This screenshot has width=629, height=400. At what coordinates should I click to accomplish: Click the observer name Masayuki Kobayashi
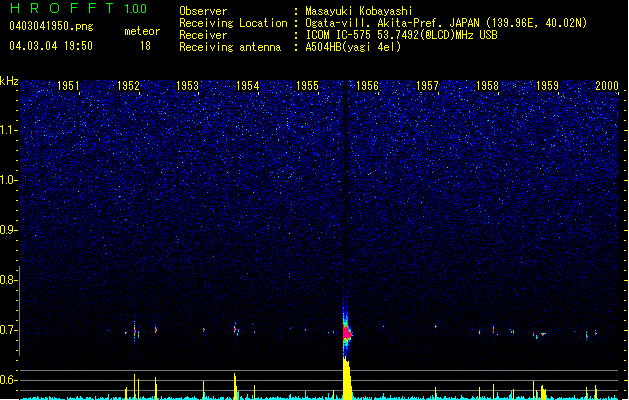359,11
